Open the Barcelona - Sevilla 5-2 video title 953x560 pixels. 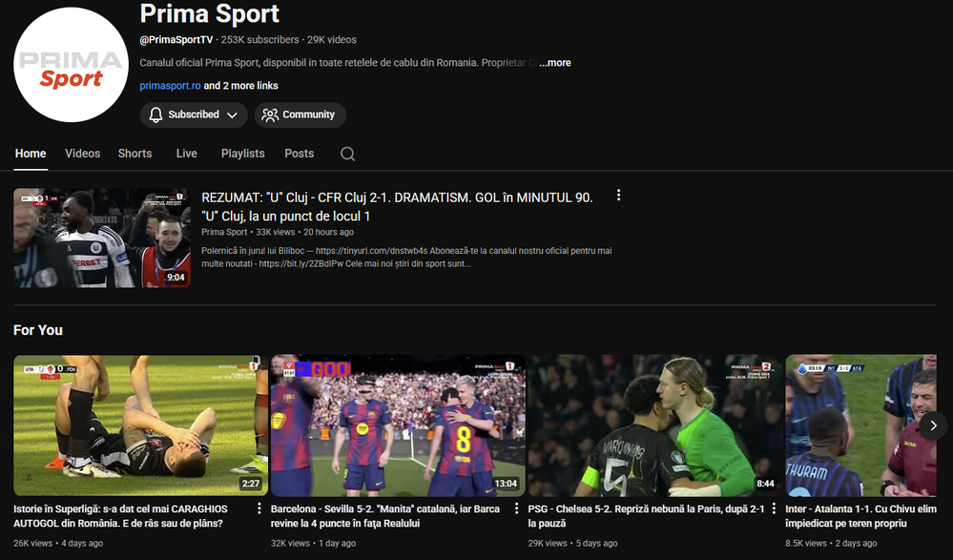pos(385,516)
